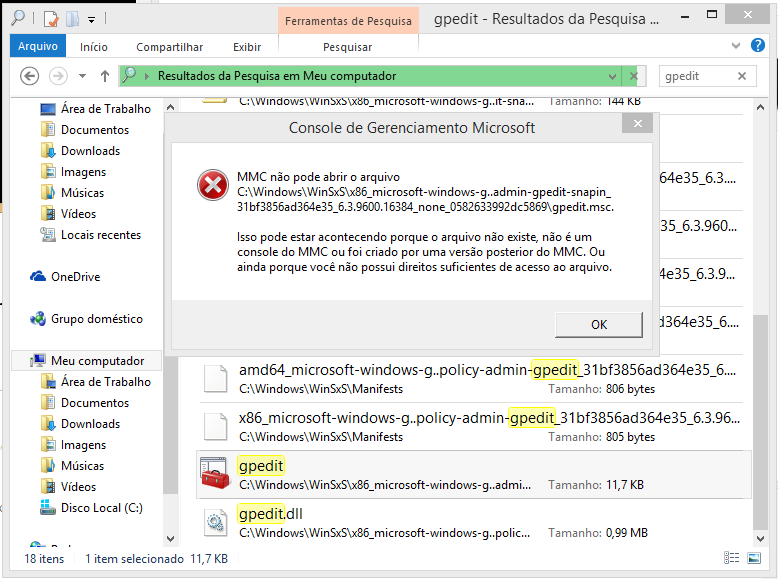This screenshot has height=579, width=778.
Task: Click the Forward navigation arrow
Action: coord(58,76)
